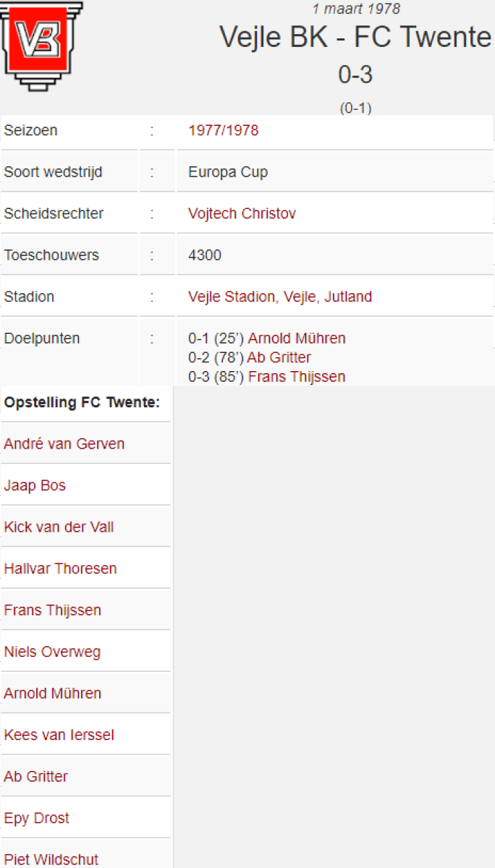Select Niels Overweg in the lineup
The image size is (495, 868).
[x=52, y=652]
